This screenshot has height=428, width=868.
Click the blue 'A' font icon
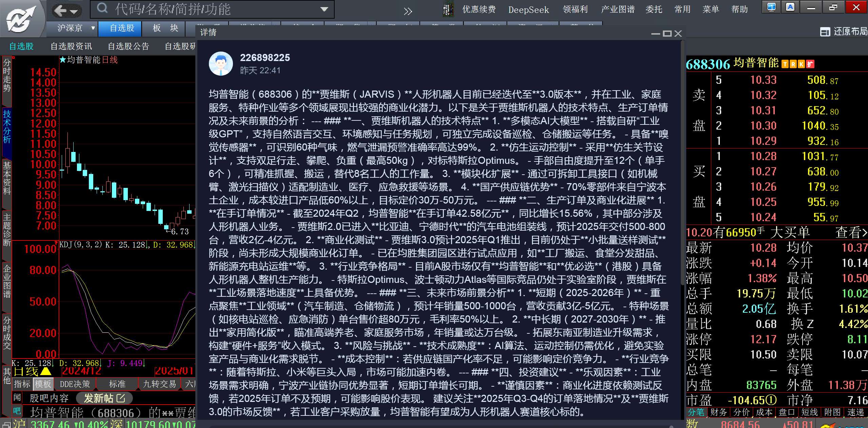tap(790, 7)
